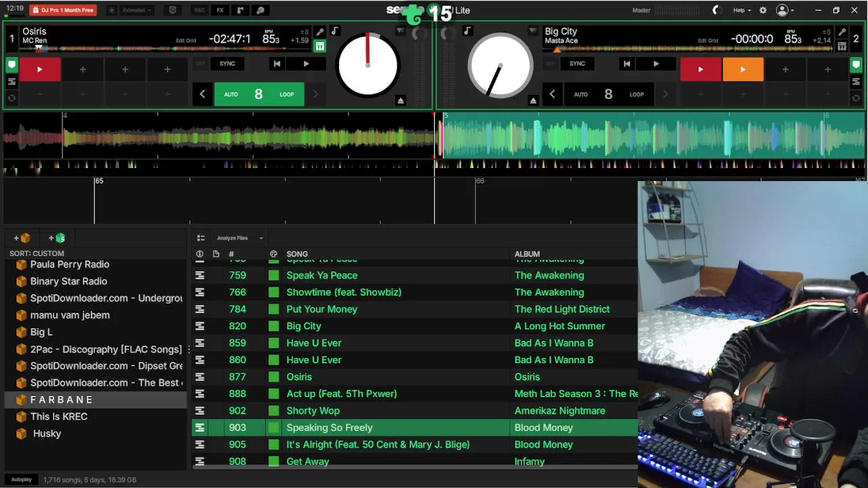
Task: Open the user account dropdown
Action: (785, 10)
